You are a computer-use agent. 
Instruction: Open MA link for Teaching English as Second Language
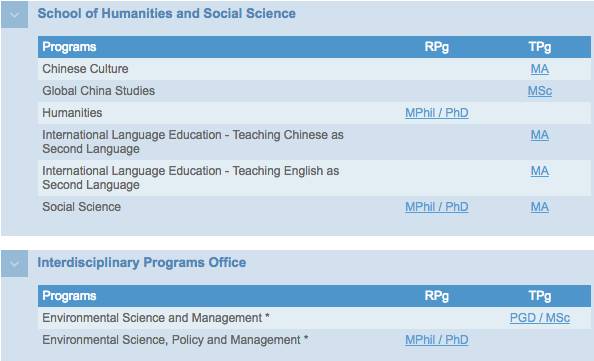point(540,171)
